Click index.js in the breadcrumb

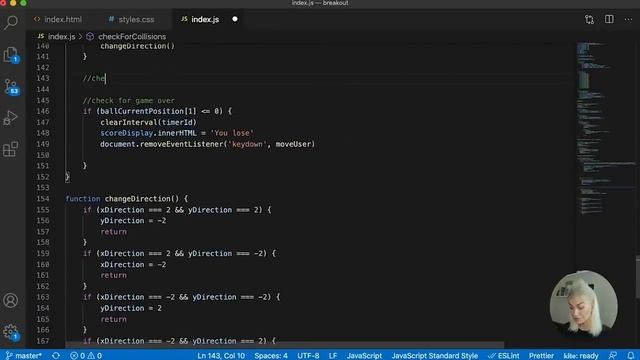coord(61,37)
